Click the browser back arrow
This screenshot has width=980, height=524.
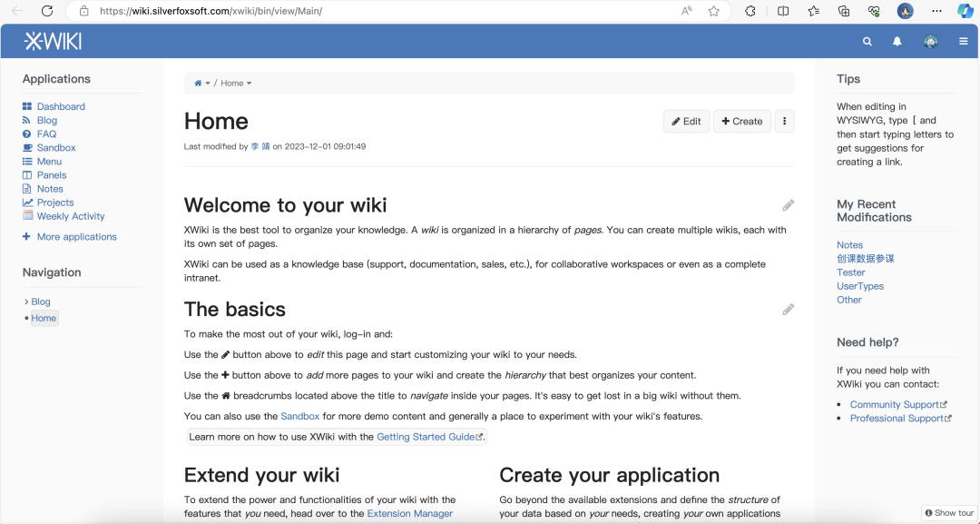coord(17,11)
